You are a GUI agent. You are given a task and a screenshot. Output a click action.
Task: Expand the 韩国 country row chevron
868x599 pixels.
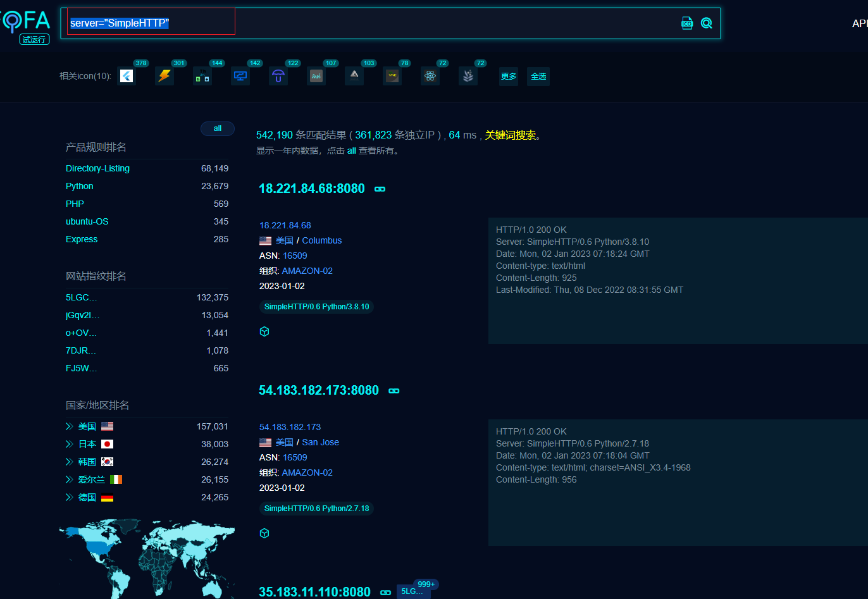pyautogui.click(x=70, y=462)
